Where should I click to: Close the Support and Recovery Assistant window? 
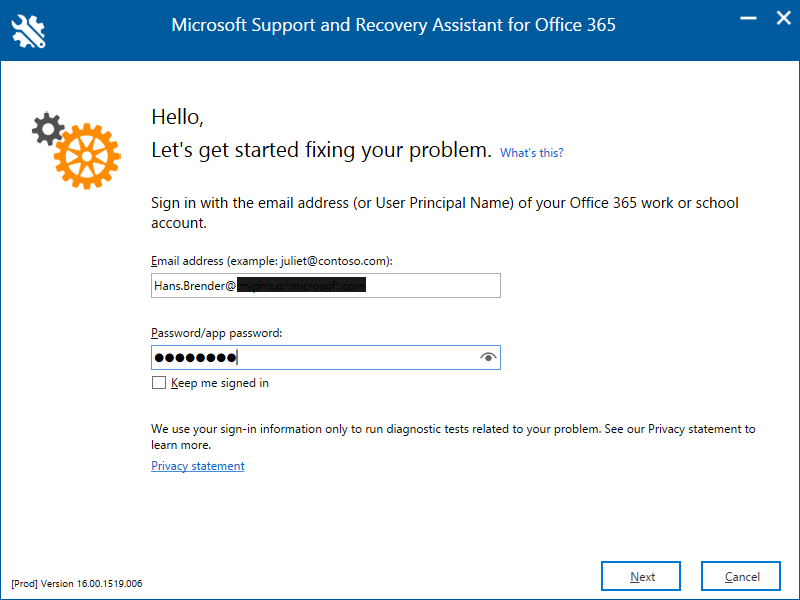pyautogui.click(x=781, y=19)
